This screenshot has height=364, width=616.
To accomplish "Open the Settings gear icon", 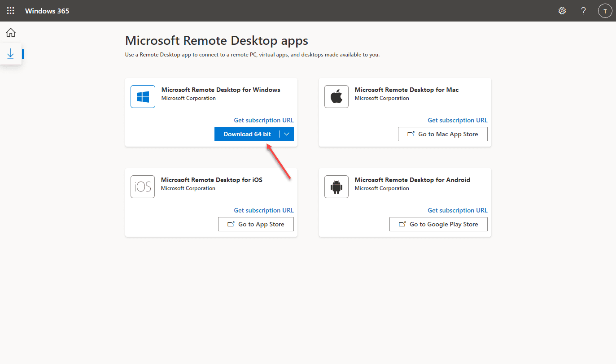I will click(x=562, y=11).
